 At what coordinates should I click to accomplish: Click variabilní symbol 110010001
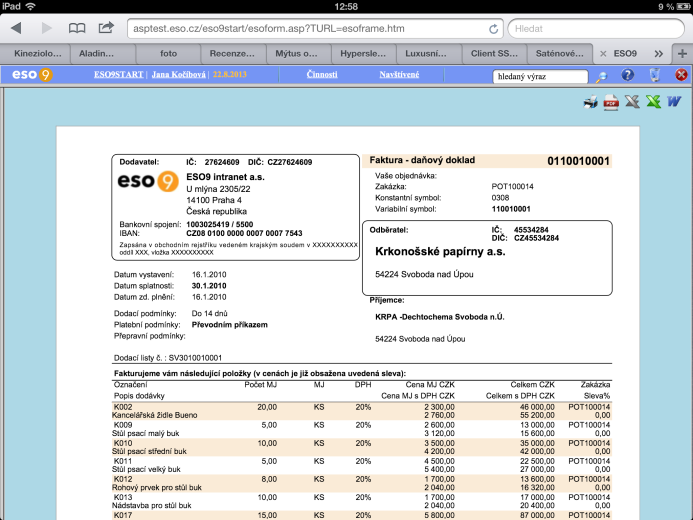pos(511,209)
